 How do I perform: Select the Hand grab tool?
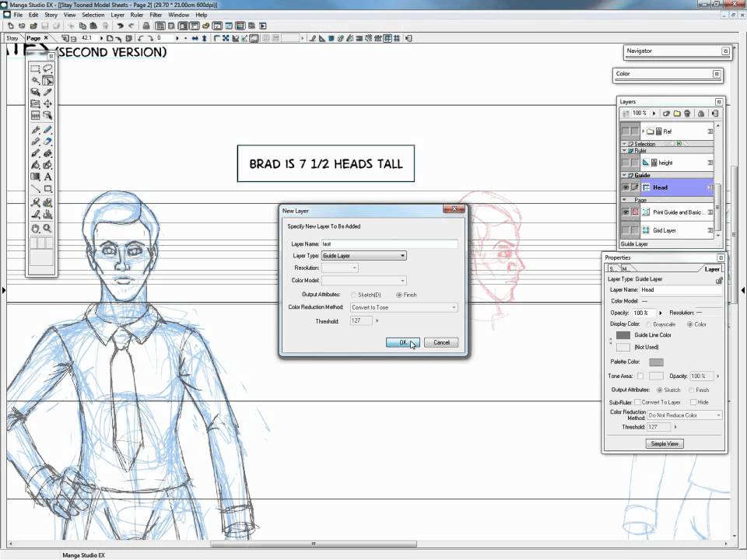35,229
